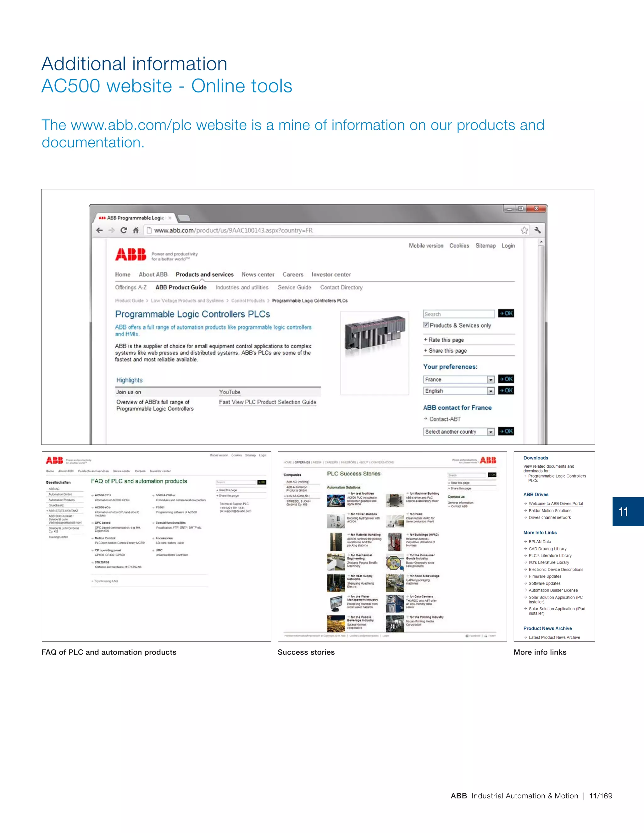
Task: Click the Product Guide breadcrumb
Action: click(129, 301)
